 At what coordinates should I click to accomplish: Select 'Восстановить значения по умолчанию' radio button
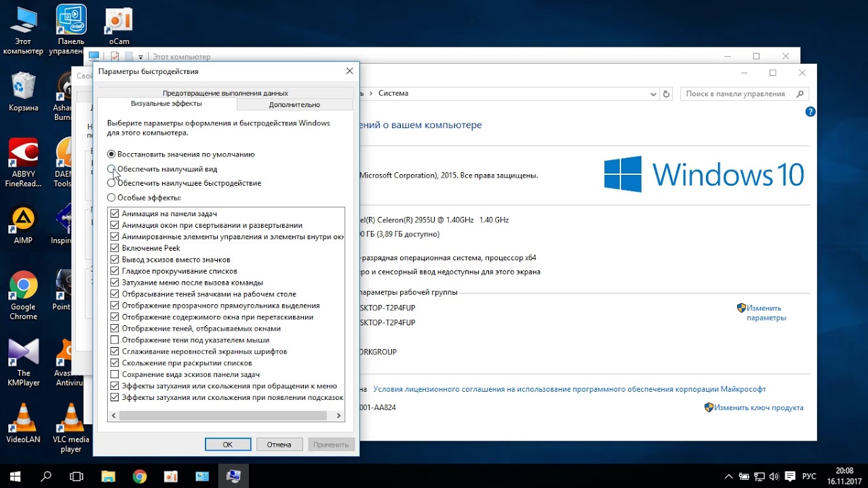111,155
